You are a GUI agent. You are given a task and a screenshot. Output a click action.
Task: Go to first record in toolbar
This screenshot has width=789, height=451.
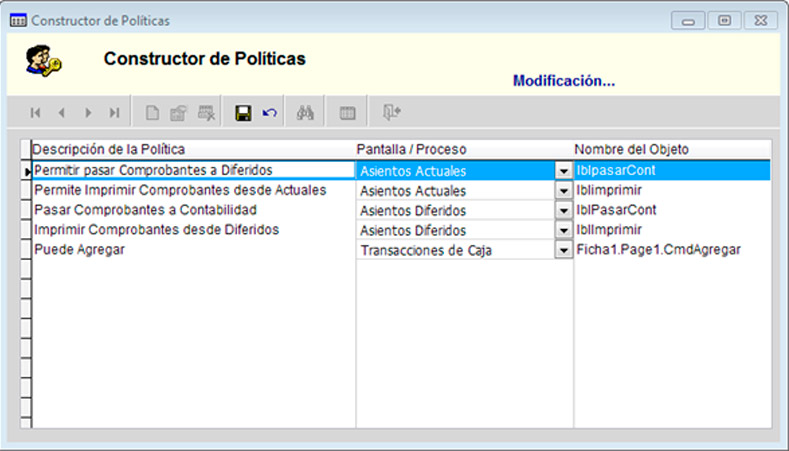36,113
